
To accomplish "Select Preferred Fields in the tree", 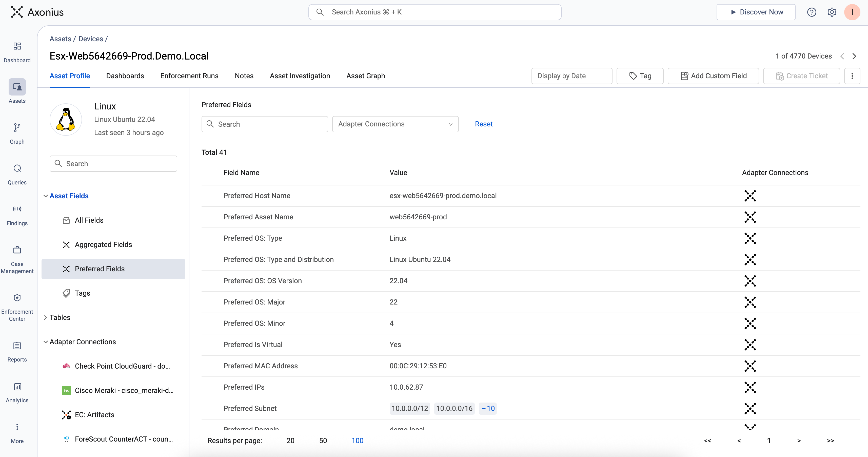I will [x=113, y=269].
